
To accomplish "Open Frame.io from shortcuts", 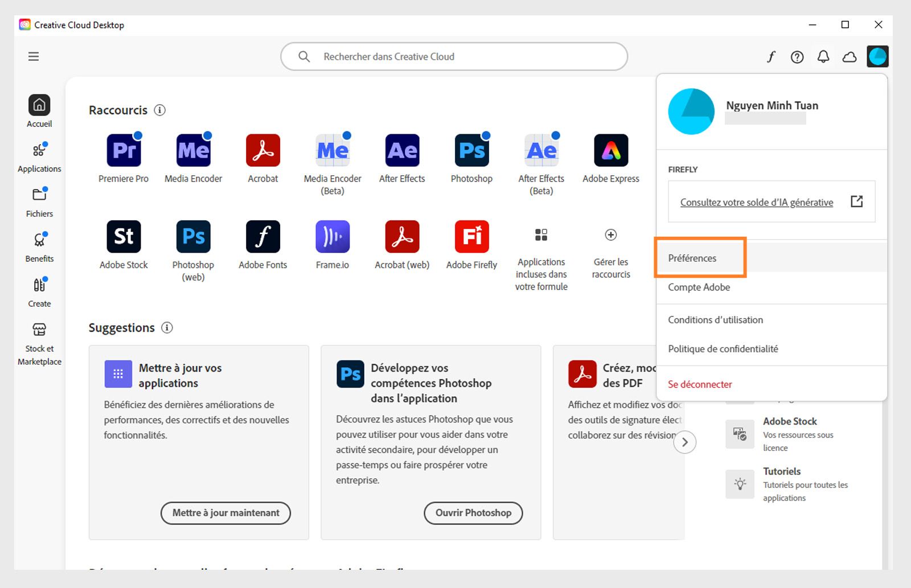I will click(x=332, y=236).
